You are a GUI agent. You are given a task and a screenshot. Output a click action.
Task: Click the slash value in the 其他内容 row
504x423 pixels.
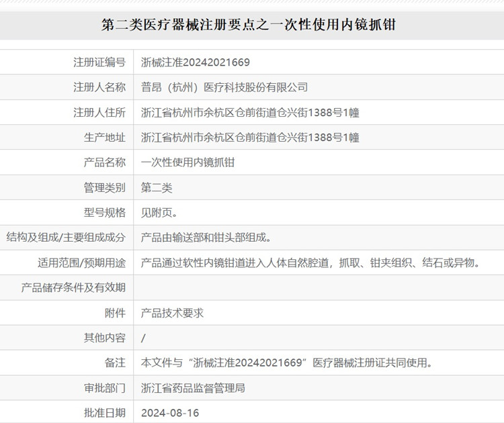click(x=143, y=338)
